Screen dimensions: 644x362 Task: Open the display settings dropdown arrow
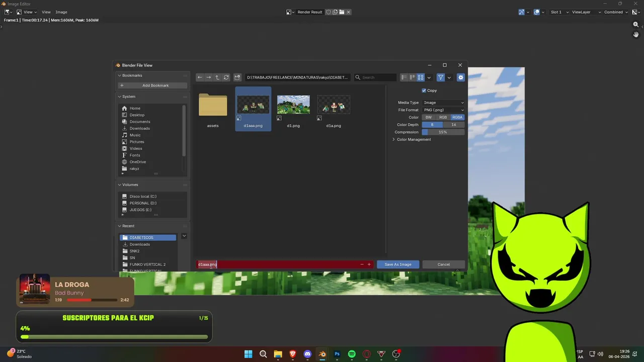coord(429,77)
